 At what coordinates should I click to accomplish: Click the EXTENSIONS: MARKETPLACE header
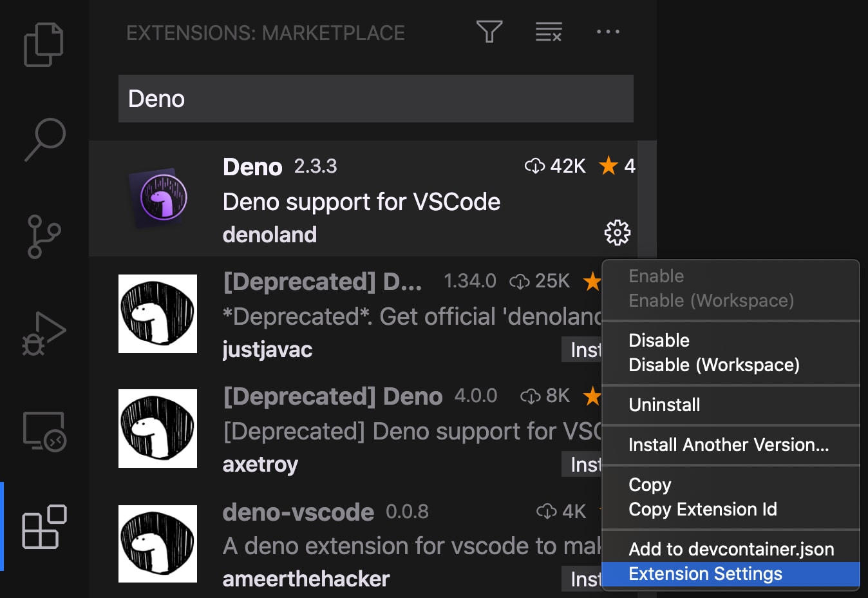coord(265,32)
